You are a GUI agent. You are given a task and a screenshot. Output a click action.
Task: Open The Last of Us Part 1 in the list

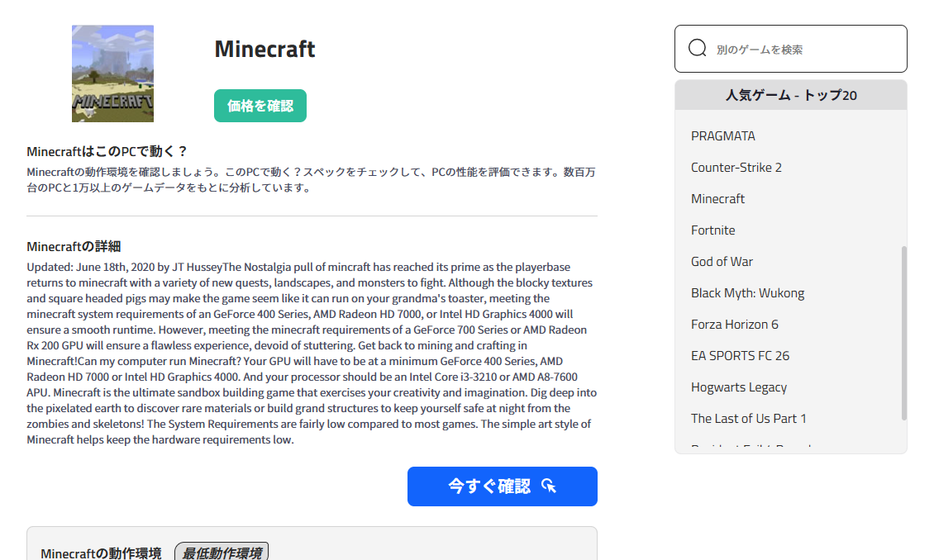coord(748,419)
